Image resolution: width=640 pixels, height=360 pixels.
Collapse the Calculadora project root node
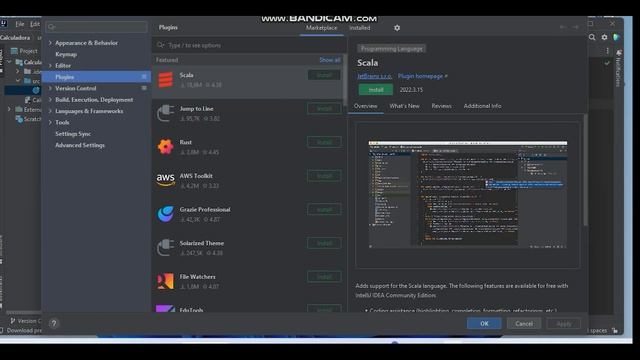(9, 62)
